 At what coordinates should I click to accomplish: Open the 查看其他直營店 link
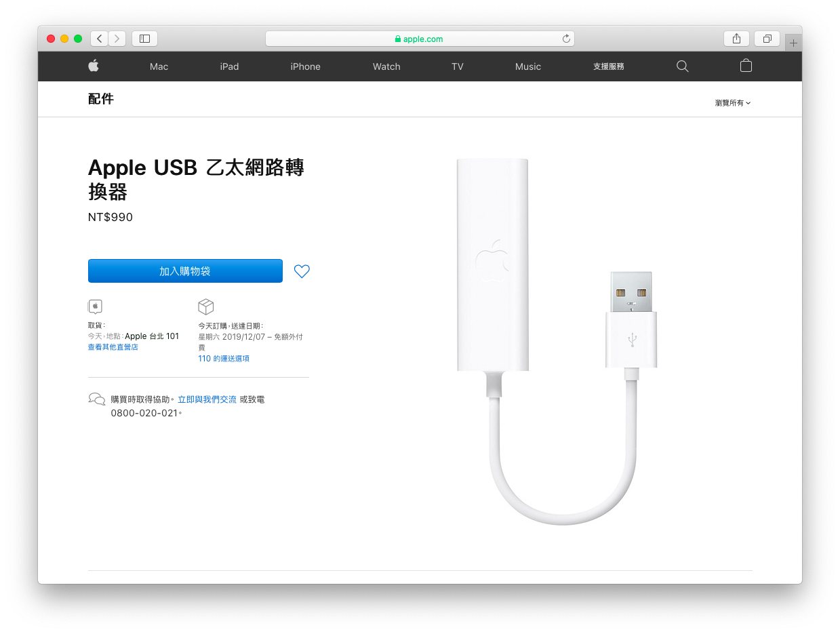[x=113, y=347]
